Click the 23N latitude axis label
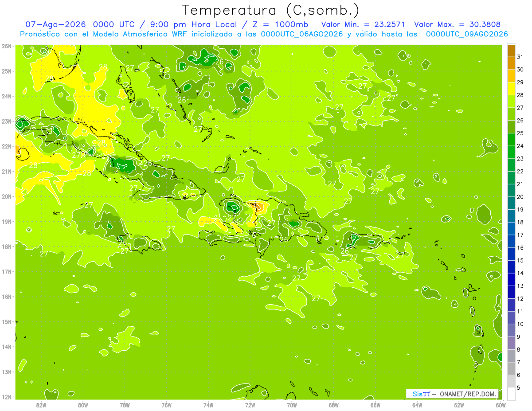 (7, 121)
